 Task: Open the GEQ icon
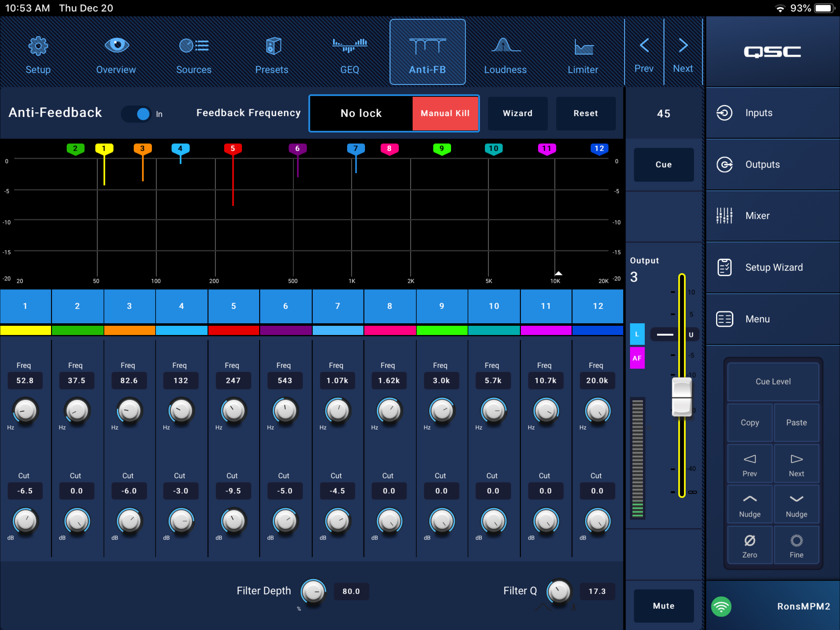(x=349, y=46)
